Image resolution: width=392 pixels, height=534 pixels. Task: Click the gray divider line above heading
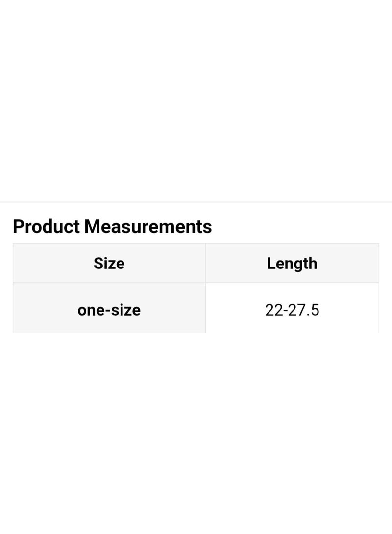pos(196,202)
